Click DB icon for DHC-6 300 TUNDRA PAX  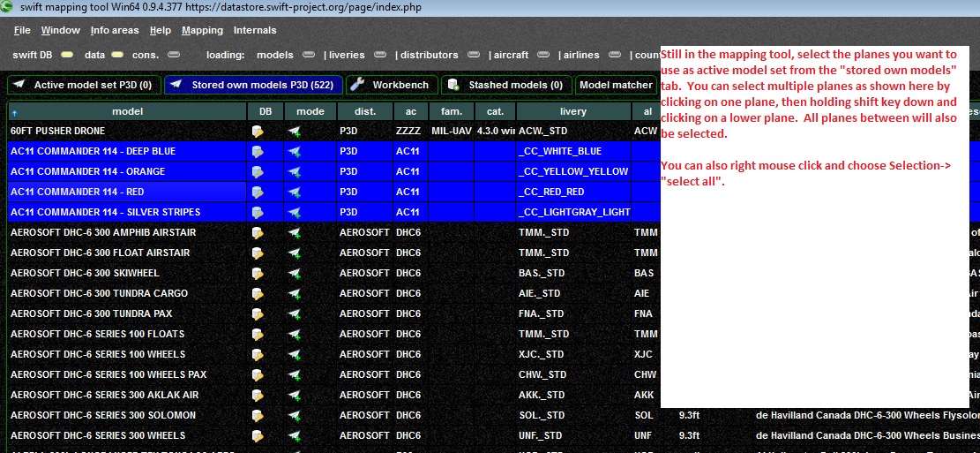(257, 313)
